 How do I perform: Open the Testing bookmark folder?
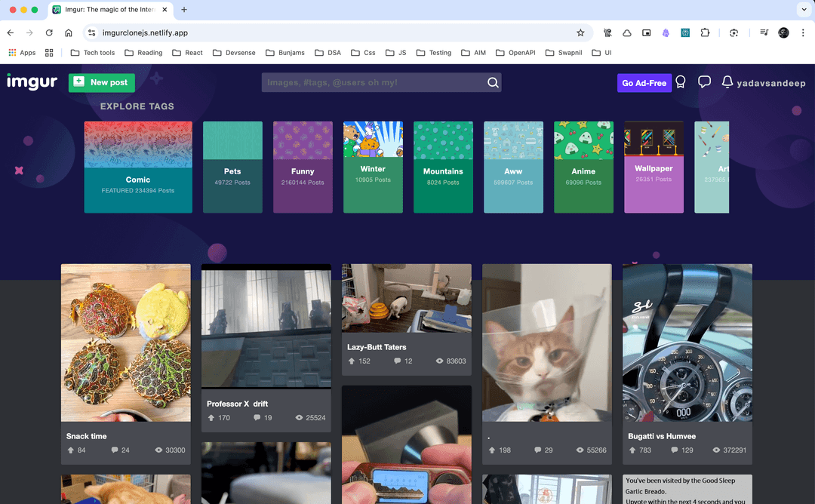tap(433, 53)
